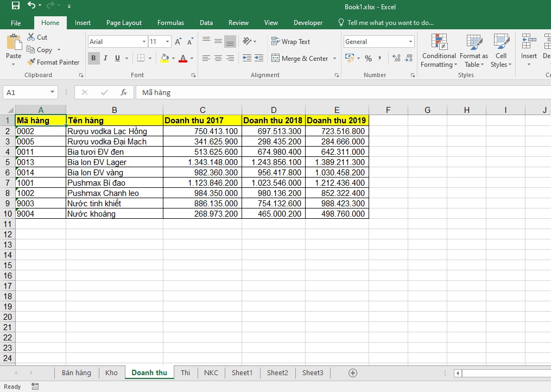Screen dimensions: 551x392
Task: Click the Percent Style icon
Action: pos(368,58)
